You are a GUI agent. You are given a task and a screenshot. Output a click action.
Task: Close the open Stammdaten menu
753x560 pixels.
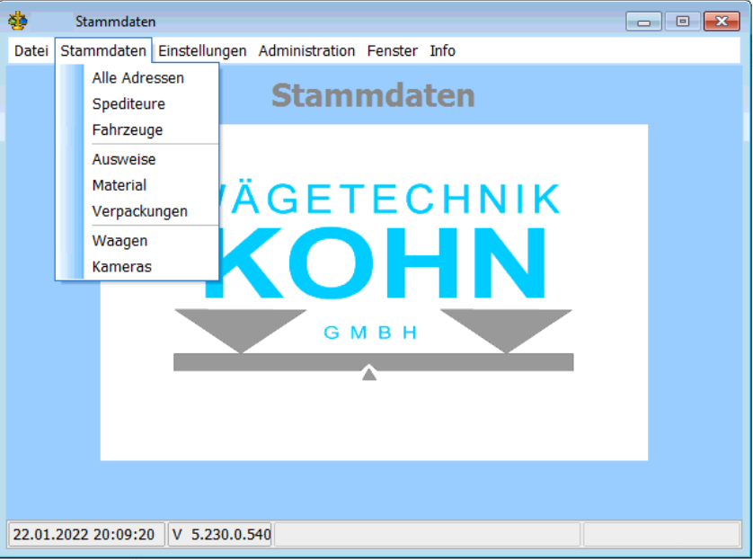pyautogui.click(x=103, y=50)
